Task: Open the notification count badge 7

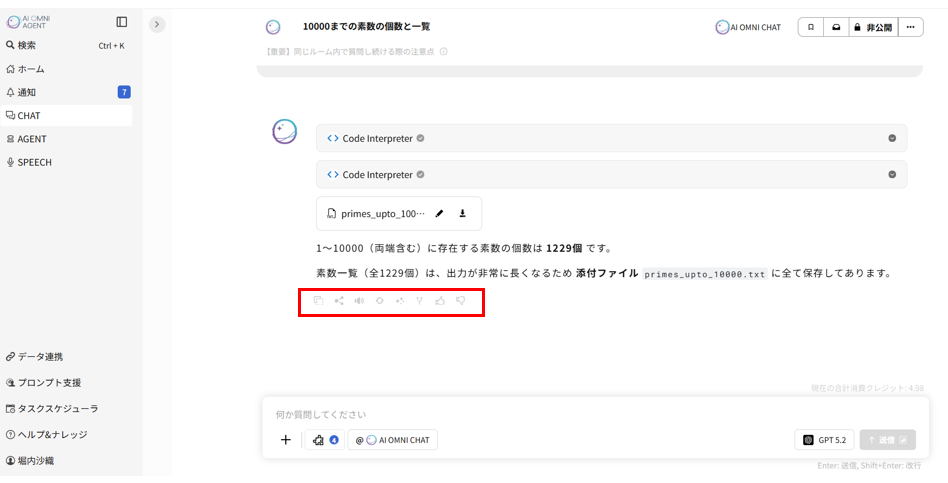Action: 124,92
